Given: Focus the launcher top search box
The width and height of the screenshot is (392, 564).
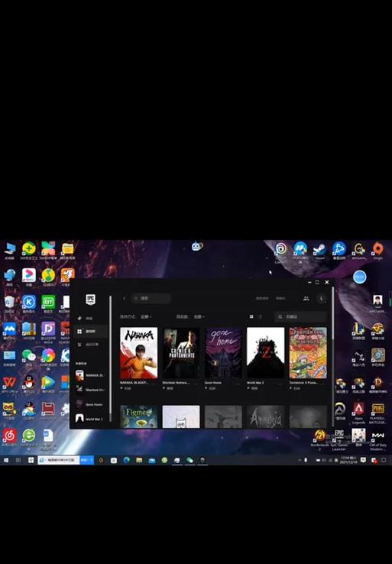Looking at the screenshot, I should pos(151,298).
